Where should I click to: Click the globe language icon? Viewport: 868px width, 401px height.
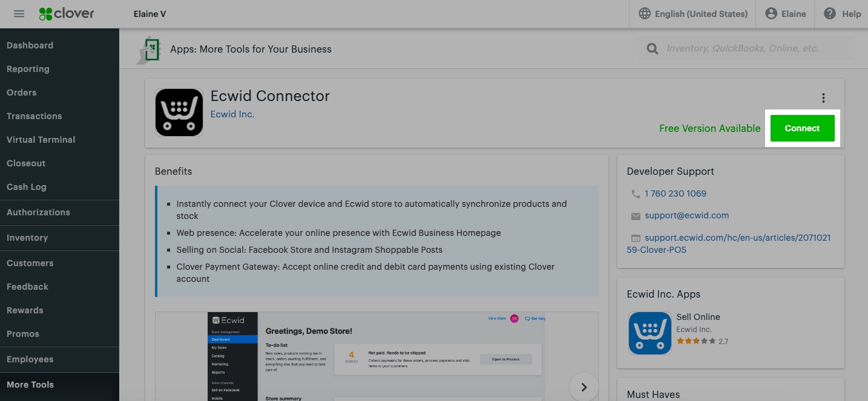click(645, 13)
